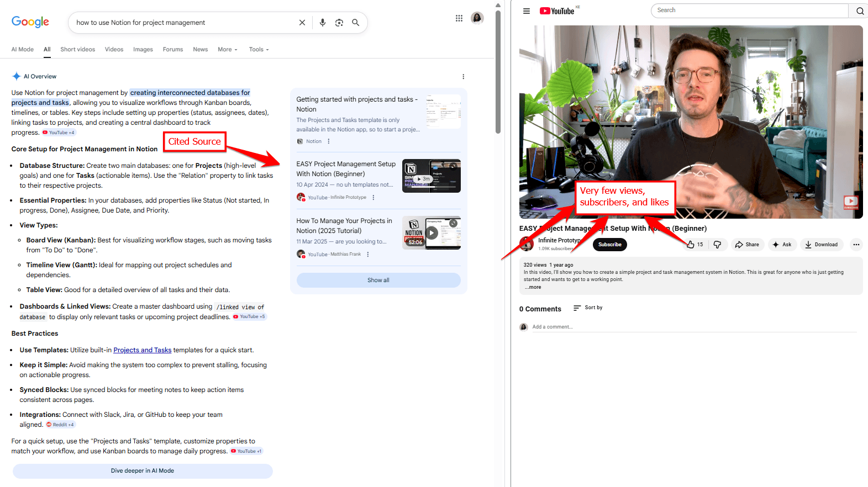Open the Google account avatar
This screenshot has height=487, width=868.
pyautogui.click(x=477, y=18)
